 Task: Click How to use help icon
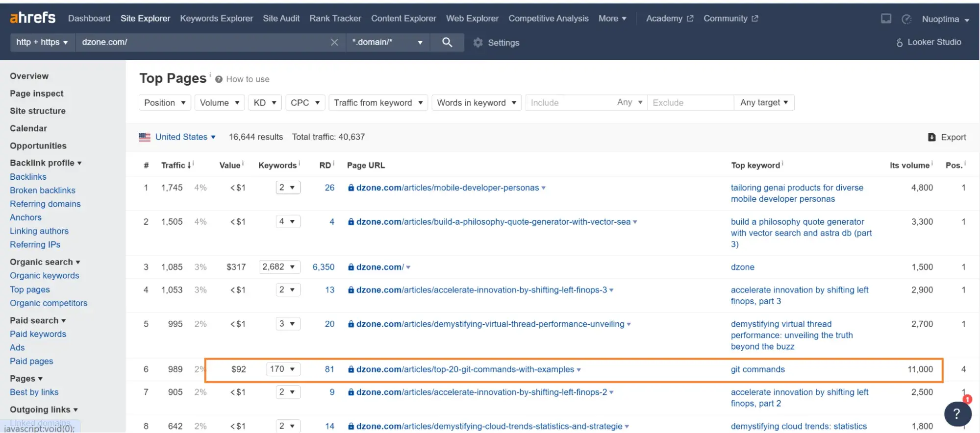(x=219, y=79)
